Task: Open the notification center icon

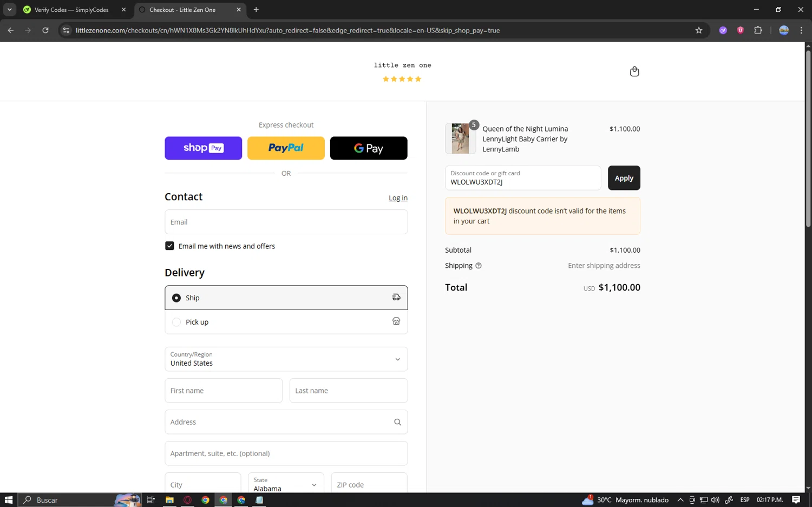Action: 796,500
